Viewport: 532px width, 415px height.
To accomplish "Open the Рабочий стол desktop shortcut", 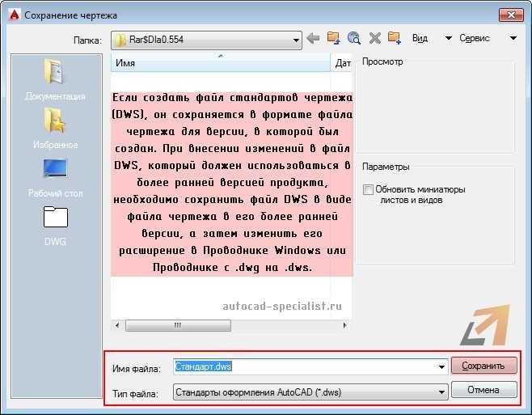I will (55, 178).
